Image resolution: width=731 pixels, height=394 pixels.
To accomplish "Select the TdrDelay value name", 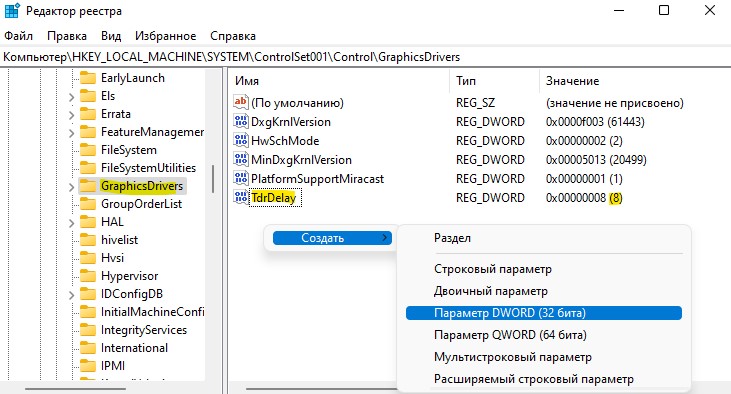I will [273, 198].
